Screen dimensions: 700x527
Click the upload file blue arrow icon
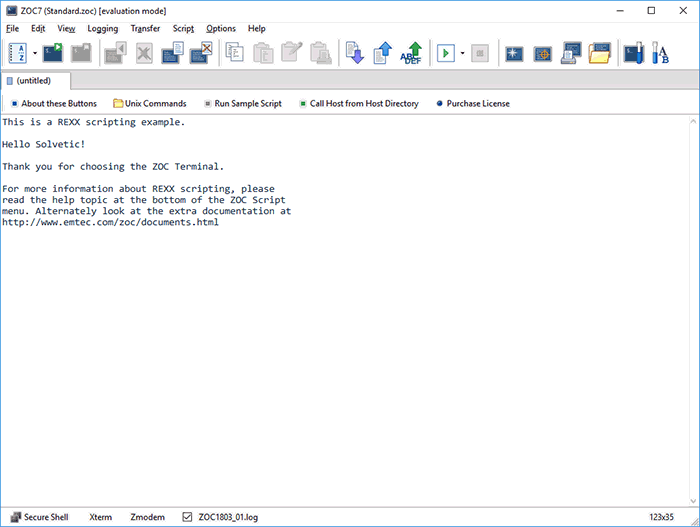point(383,53)
